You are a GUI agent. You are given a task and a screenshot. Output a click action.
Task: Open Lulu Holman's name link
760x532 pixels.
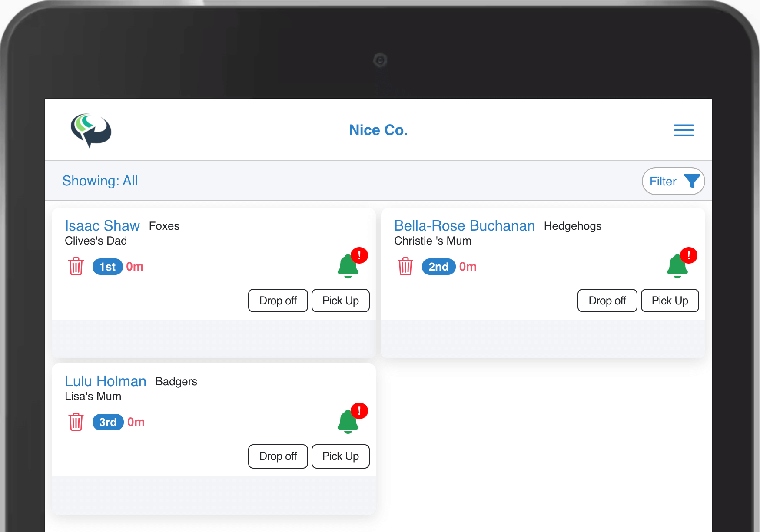click(x=106, y=381)
